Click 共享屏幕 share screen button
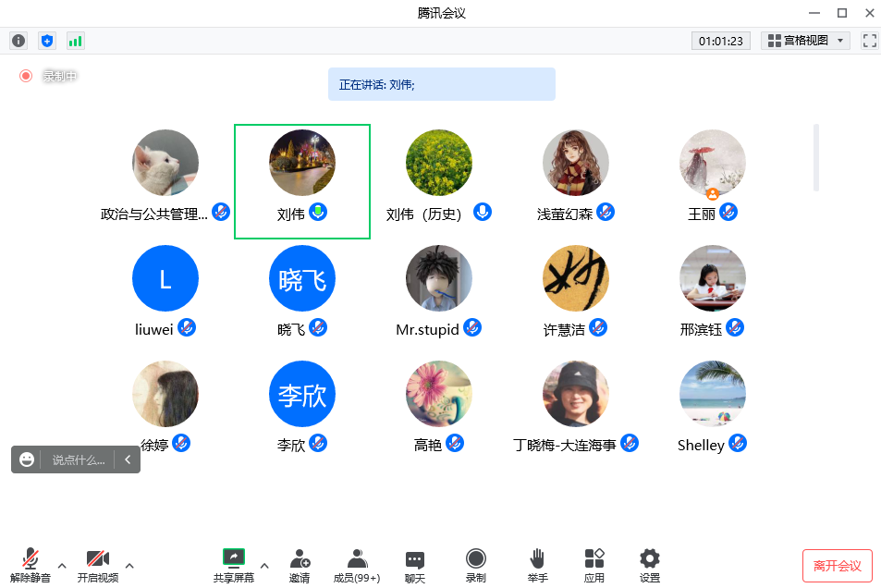The width and height of the screenshot is (881, 588). pos(234,565)
